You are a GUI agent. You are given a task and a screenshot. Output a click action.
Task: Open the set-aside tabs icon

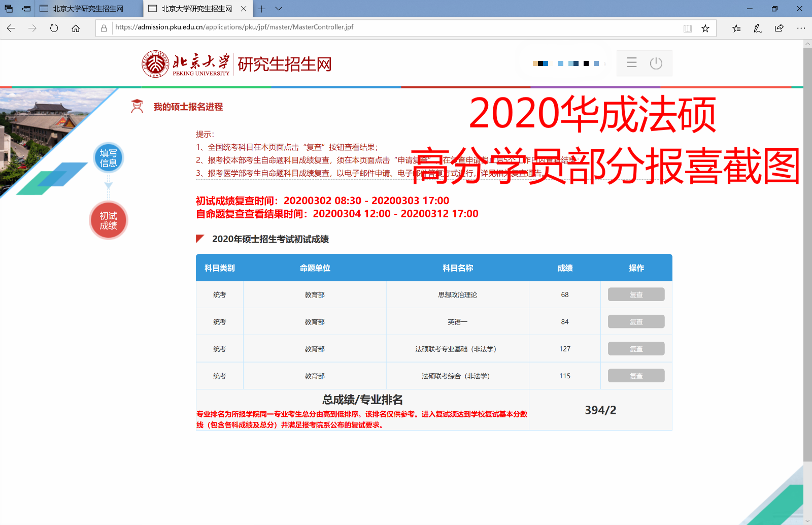[9, 9]
